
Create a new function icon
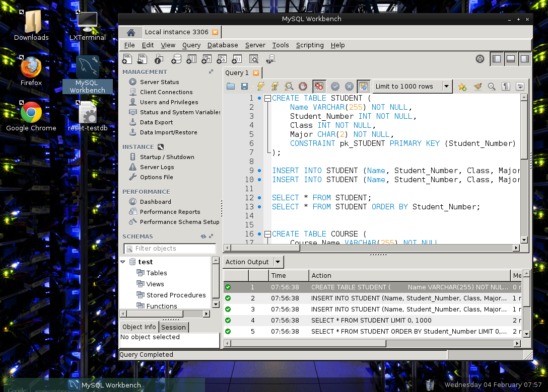pyautogui.click(x=237, y=59)
